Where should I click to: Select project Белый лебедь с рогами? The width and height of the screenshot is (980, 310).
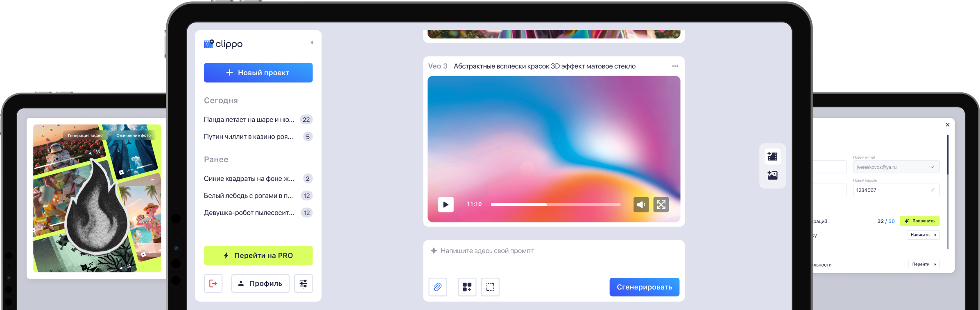[x=248, y=196]
